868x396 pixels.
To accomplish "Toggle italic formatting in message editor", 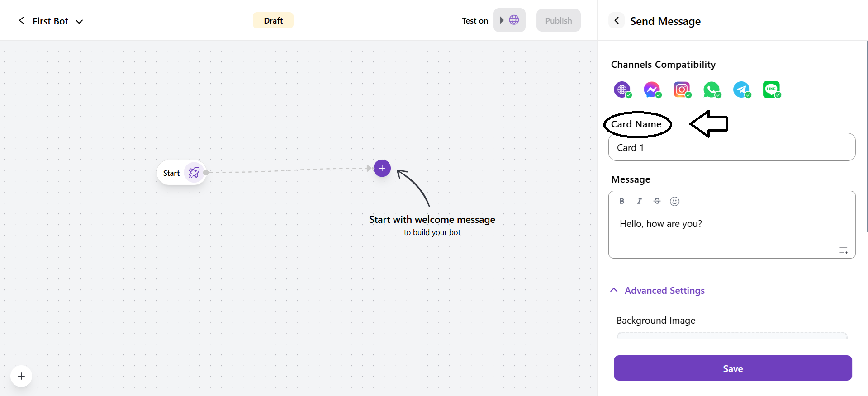I will click(639, 201).
